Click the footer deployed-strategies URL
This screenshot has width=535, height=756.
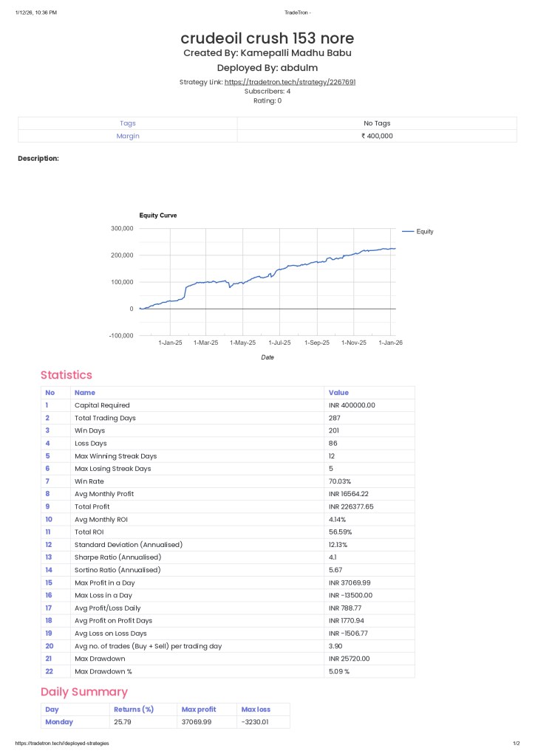point(62,743)
